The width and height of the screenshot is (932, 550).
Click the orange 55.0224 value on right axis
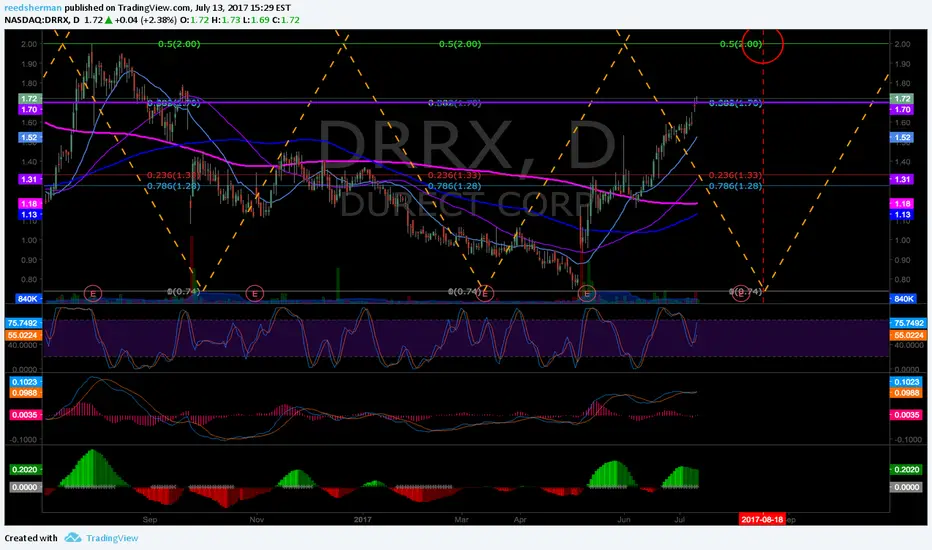click(908, 335)
